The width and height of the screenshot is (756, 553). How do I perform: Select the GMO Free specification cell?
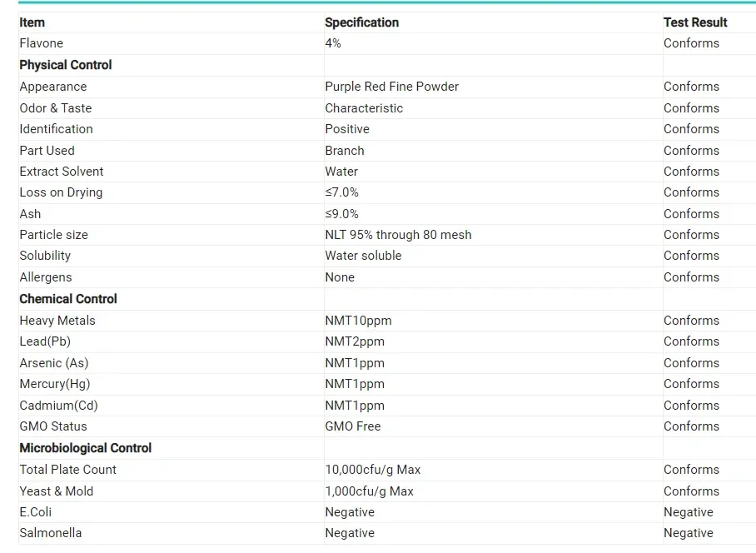352,426
